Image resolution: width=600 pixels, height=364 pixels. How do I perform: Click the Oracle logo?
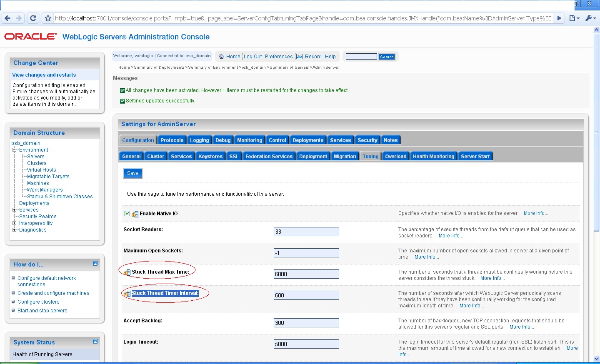click(30, 37)
